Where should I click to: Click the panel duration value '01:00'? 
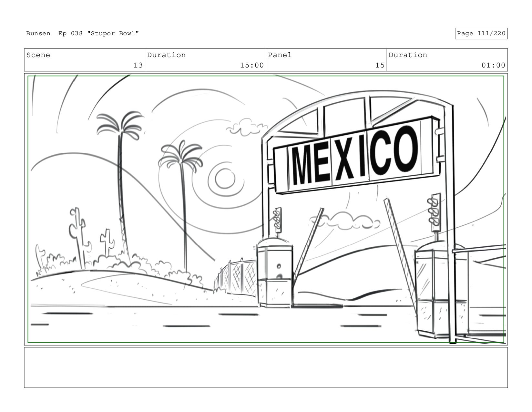[x=493, y=65]
